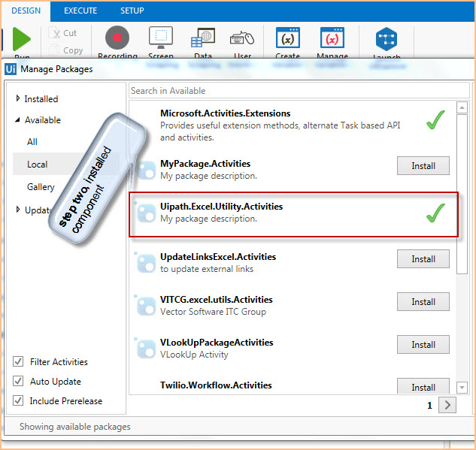This screenshot has width=476, height=450.
Task: Expand the Updates tree node arrow
Action: point(18,210)
